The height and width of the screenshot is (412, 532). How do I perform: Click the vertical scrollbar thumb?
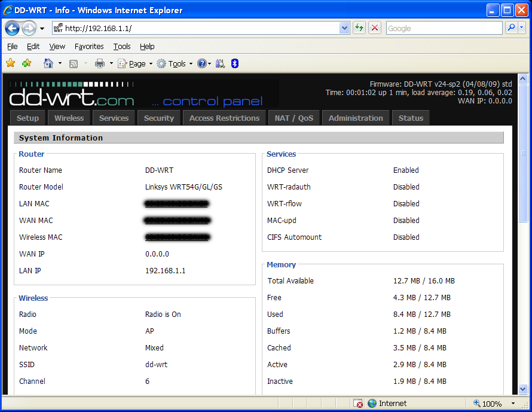click(x=523, y=153)
